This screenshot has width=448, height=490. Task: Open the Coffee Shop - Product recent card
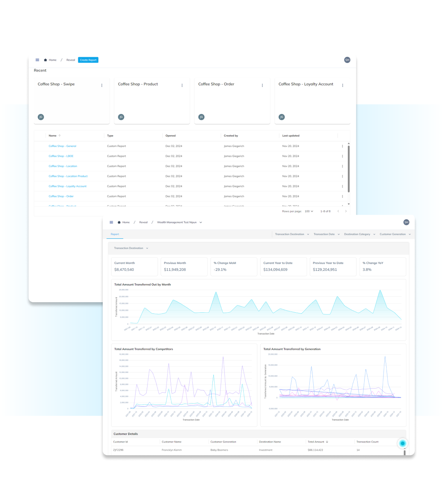click(151, 101)
